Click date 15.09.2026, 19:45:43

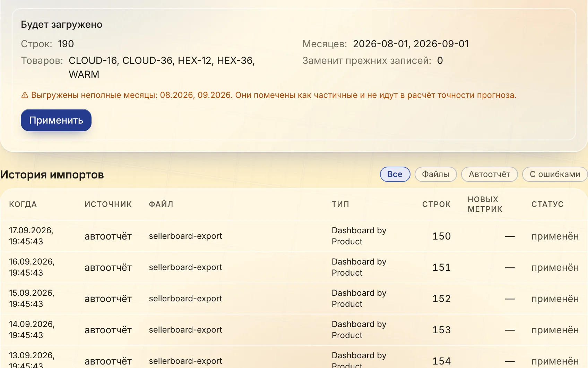point(32,299)
